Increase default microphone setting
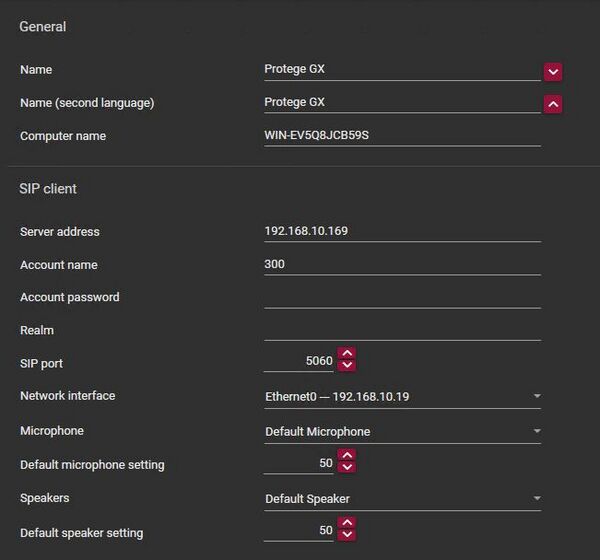The width and height of the screenshot is (600, 560). point(347,456)
